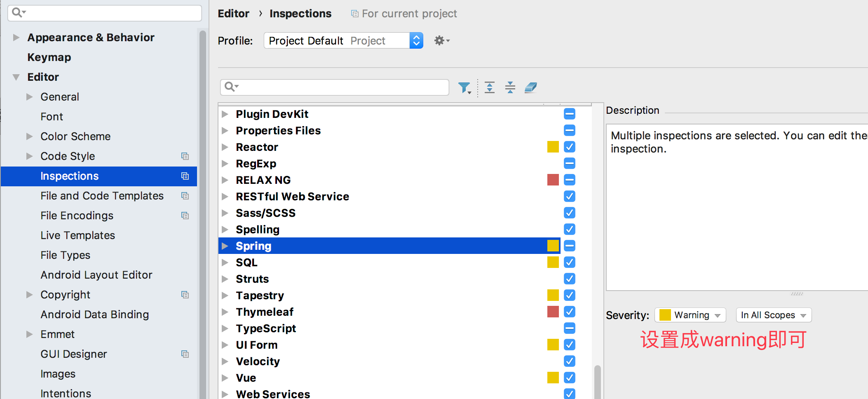The image size is (868, 399).
Task: Open the Profile dropdown Project Default
Action: pos(343,40)
